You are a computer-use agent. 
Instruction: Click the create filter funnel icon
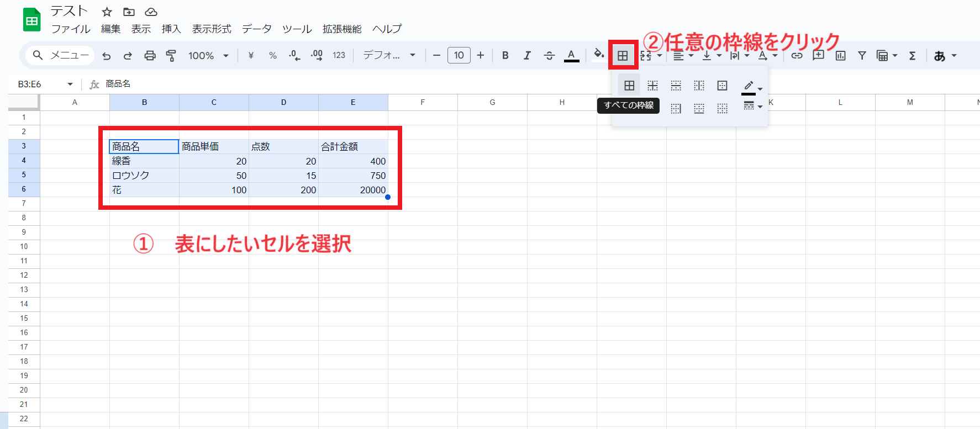(862, 55)
